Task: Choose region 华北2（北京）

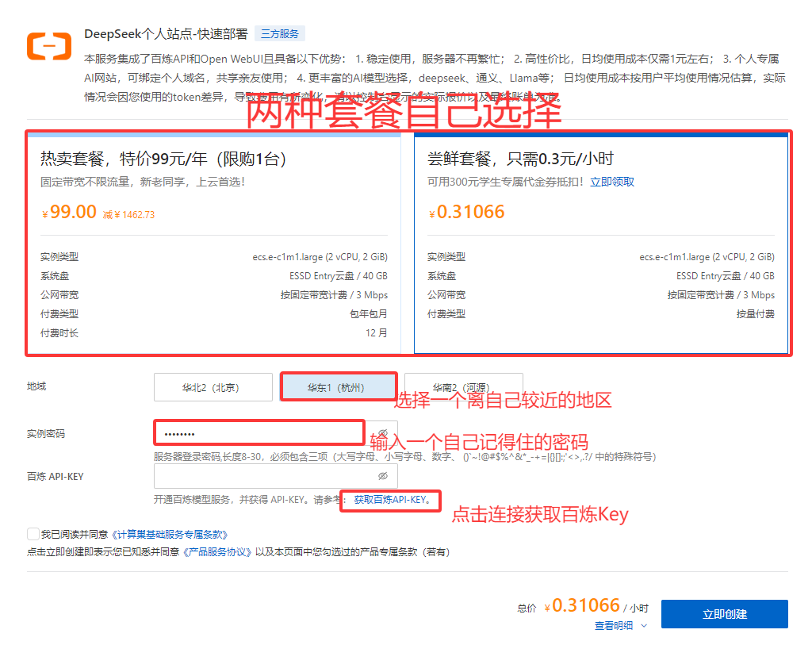Action: (213, 388)
